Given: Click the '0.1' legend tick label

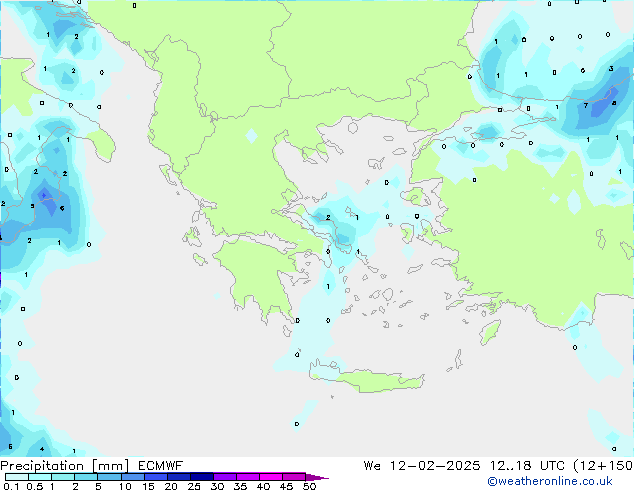Looking at the screenshot, I should 11,486.
